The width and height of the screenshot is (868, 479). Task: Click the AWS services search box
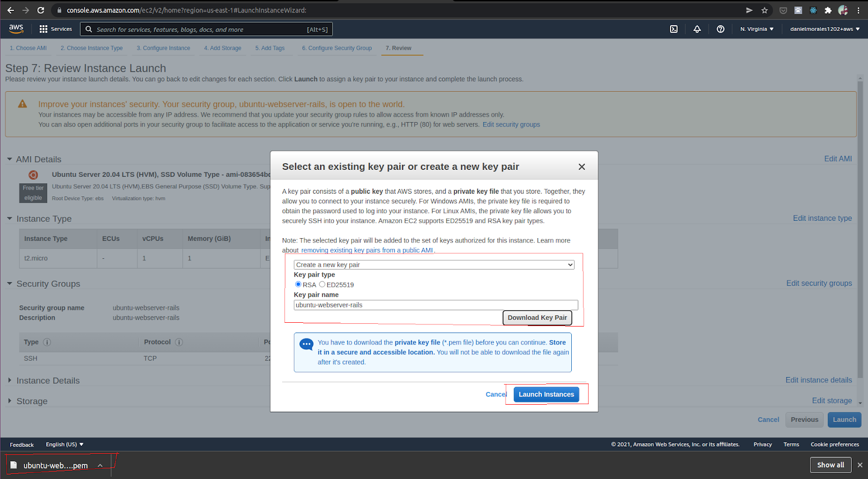tap(206, 29)
